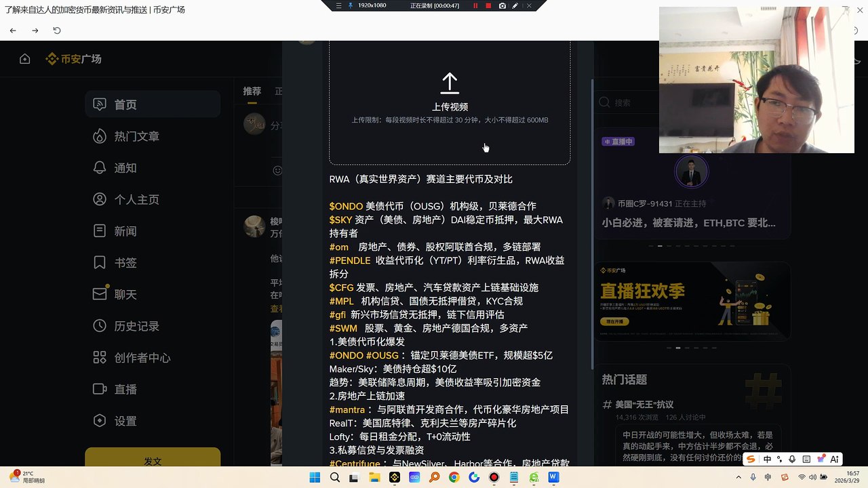
Task: Open 聊天 chat section
Action: [x=153, y=294]
